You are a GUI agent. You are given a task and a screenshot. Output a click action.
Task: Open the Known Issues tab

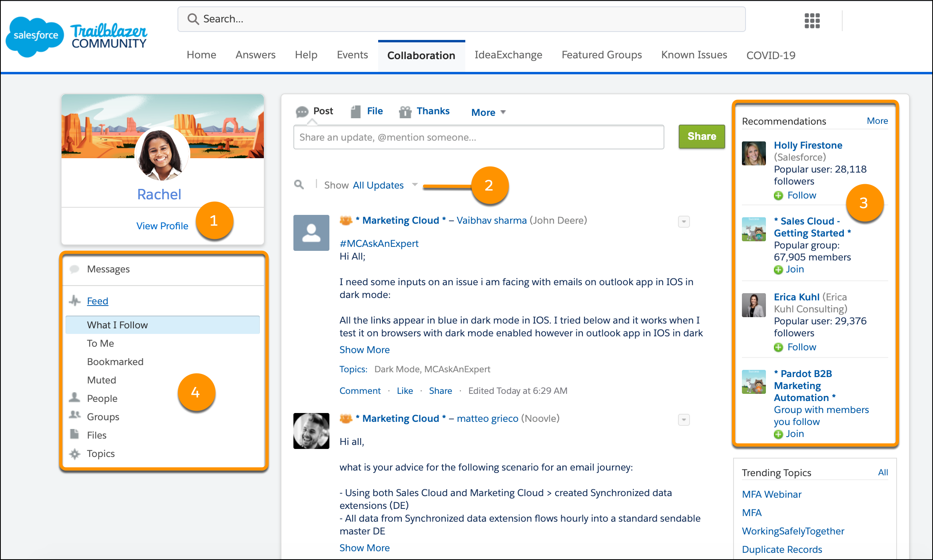click(x=694, y=55)
